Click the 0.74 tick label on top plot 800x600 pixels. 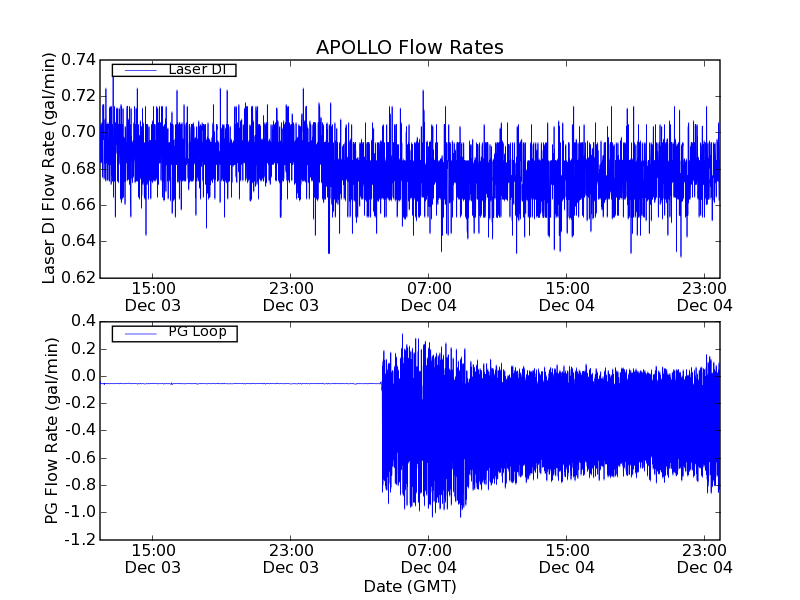[79, 60]
